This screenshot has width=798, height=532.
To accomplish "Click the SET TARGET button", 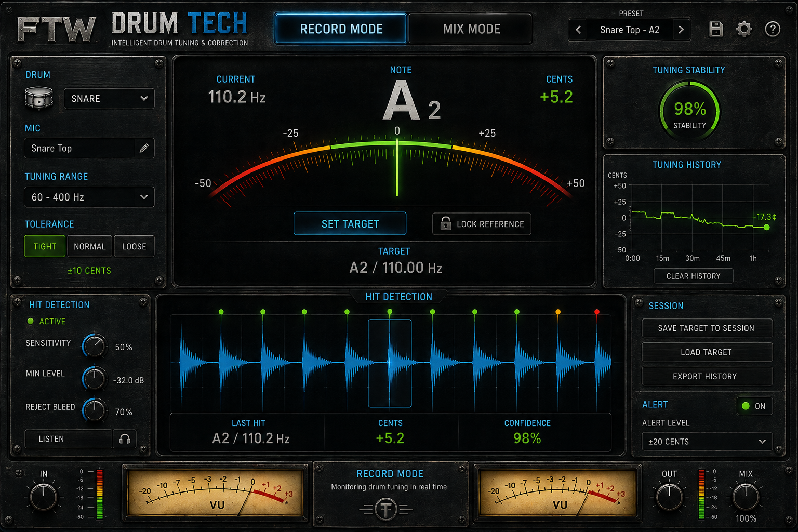I will [x=350, y=224].
